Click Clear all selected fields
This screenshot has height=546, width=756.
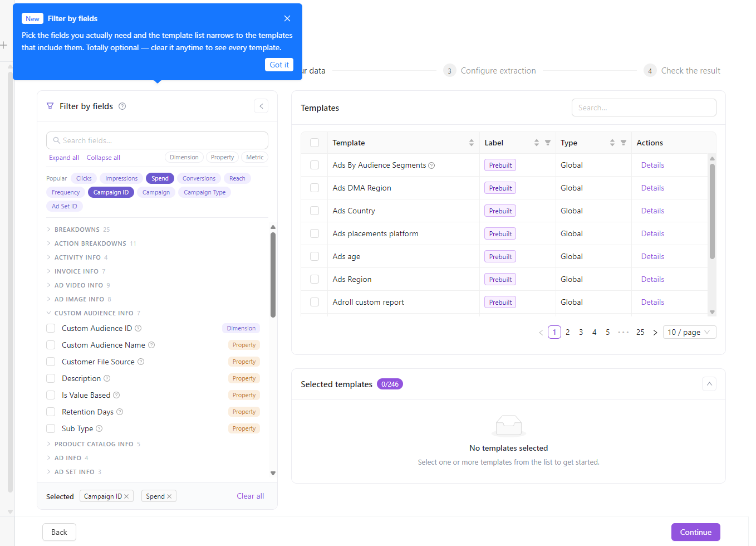click(x=251, y=496)
